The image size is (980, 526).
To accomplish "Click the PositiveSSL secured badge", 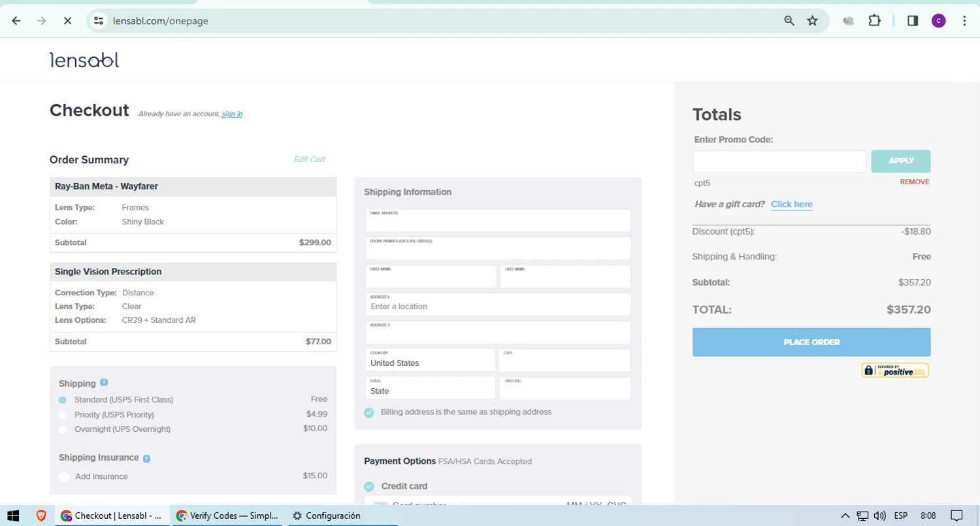I will [x=895, y=370].
